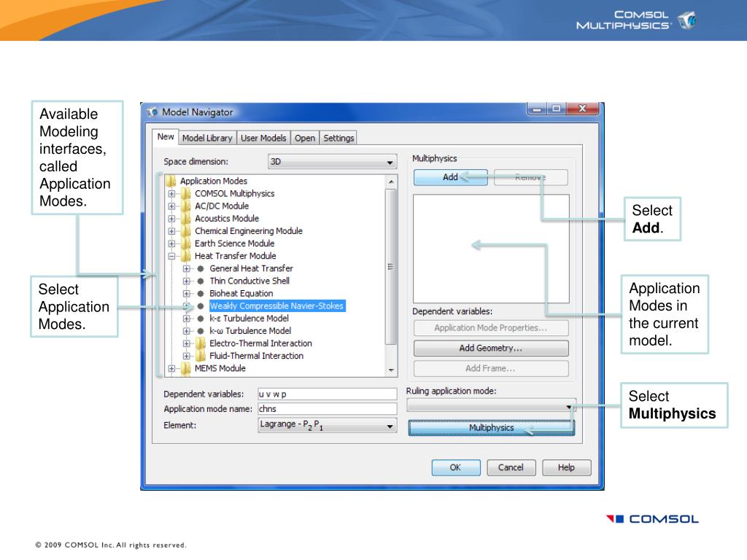Toggle the Multiphysics button

[x=491, y=427]
